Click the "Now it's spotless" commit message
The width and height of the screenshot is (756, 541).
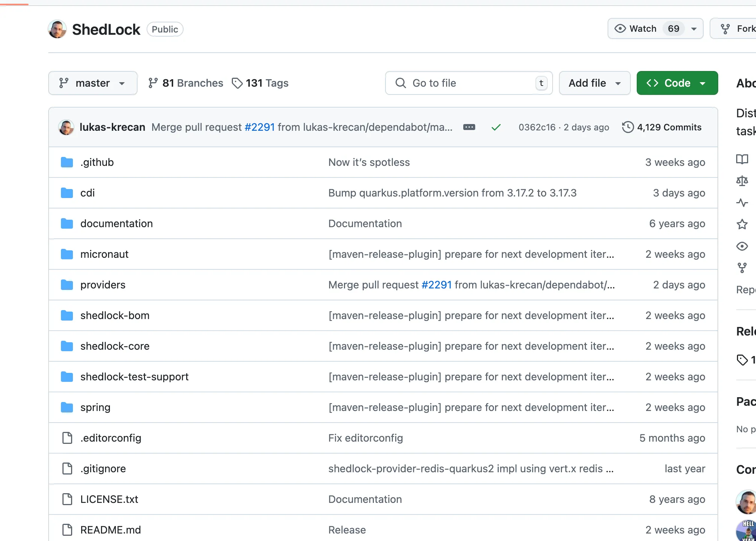tap(369, 162)
